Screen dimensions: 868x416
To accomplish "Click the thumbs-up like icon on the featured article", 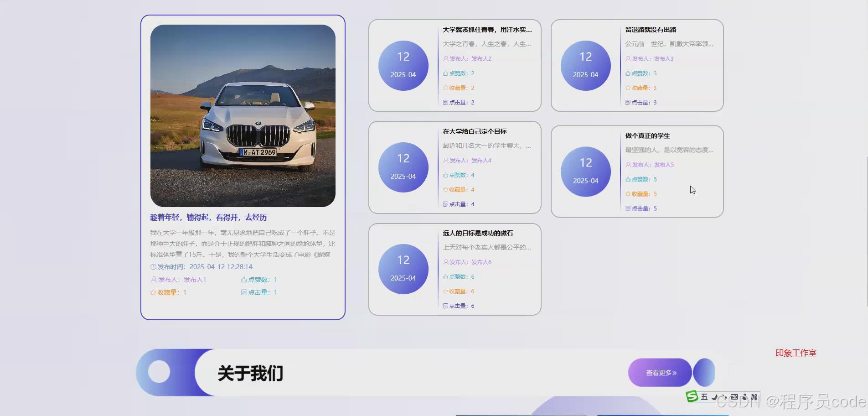I will coord(243,279).
